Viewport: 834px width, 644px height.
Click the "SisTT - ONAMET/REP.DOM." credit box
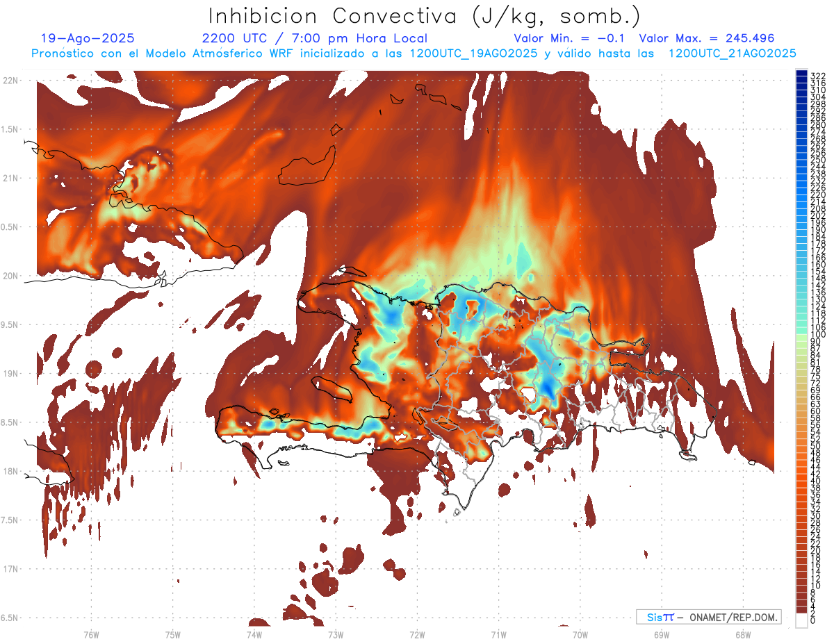tap(708, 617)
